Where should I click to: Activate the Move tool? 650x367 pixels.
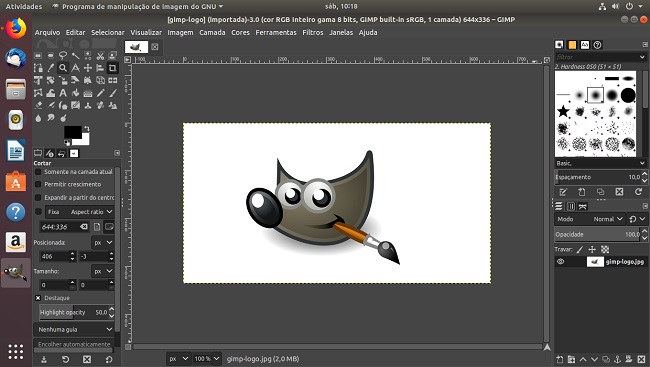tap(88, 68)
